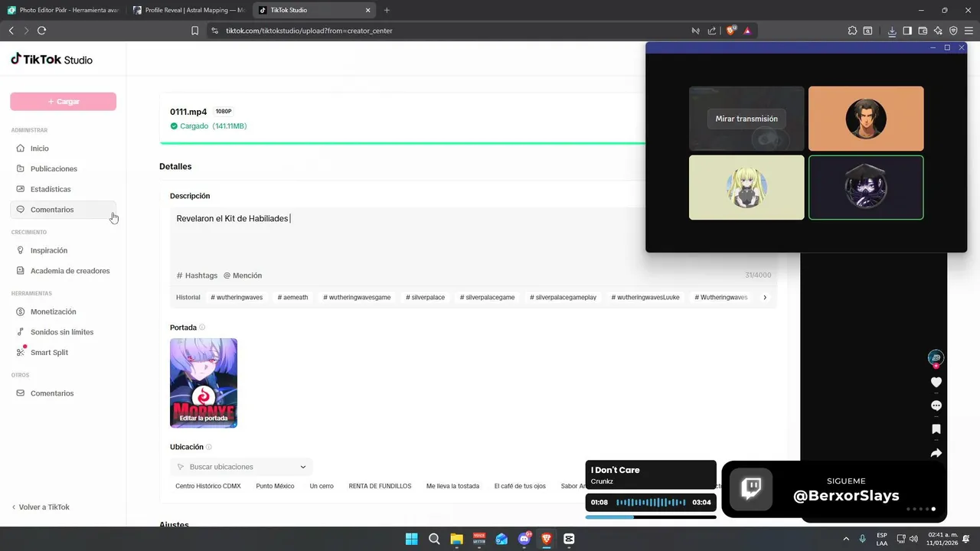This screenshot has height=551, width=980.
Task: Select the #silverpalace hashtag suggestion
Action: coord(425,297)
